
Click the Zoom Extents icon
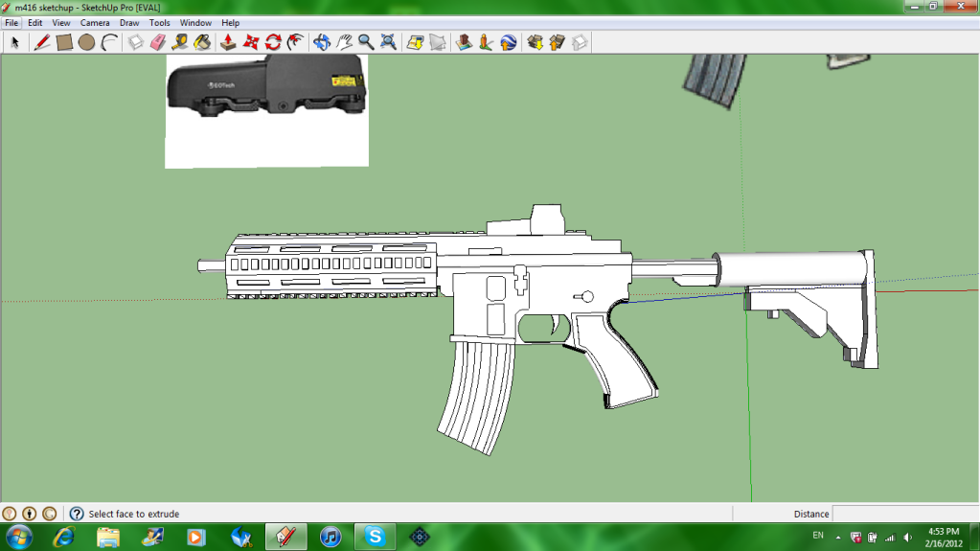[389, 42]
